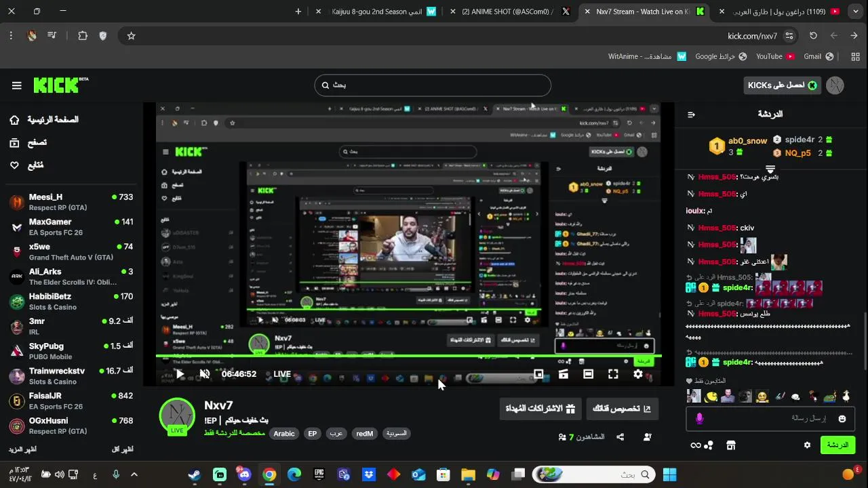Viewport: 868px width, 488px height.
Task: Open Gmail bookmark
Action: tap(818, 56)
